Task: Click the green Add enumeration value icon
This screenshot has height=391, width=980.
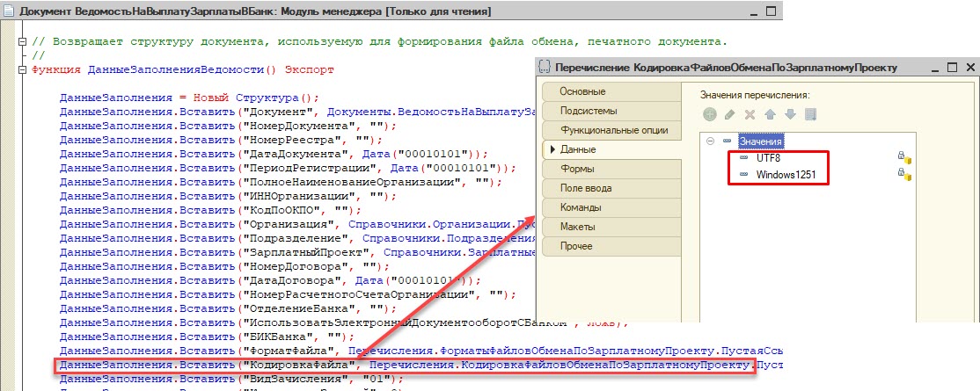Action: [x=709, y=114]
